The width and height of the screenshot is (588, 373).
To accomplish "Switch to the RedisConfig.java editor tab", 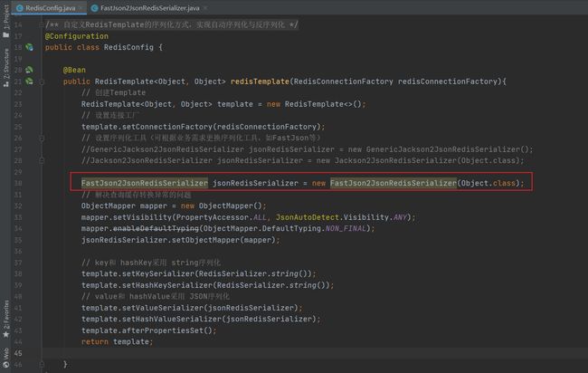I will click(51, 7).
